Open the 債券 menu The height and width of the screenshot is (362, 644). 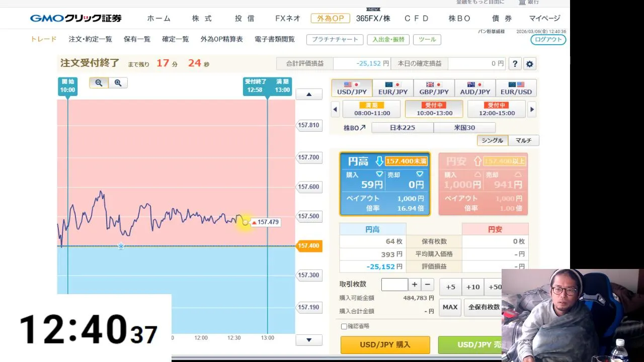coord(502,19)
